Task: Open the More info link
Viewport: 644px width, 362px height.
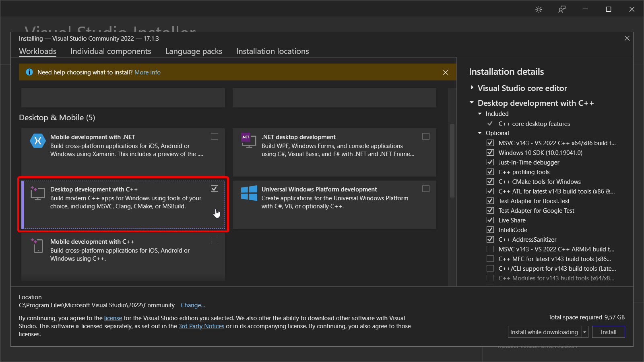Action: tap(147, 72)
